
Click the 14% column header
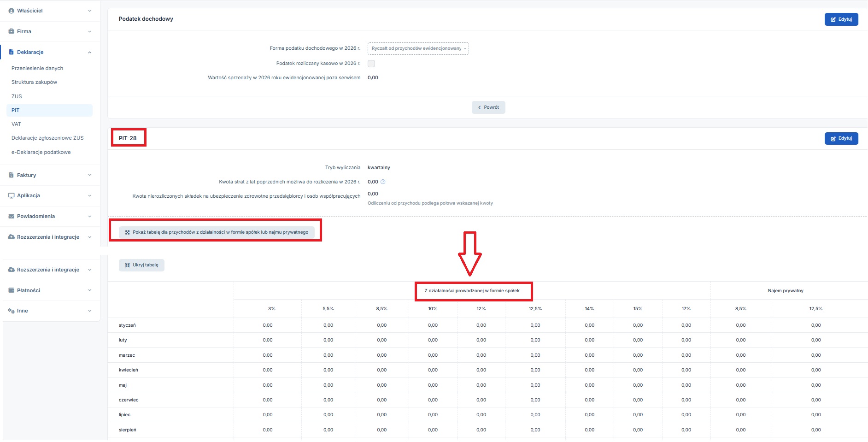point(589,308)
